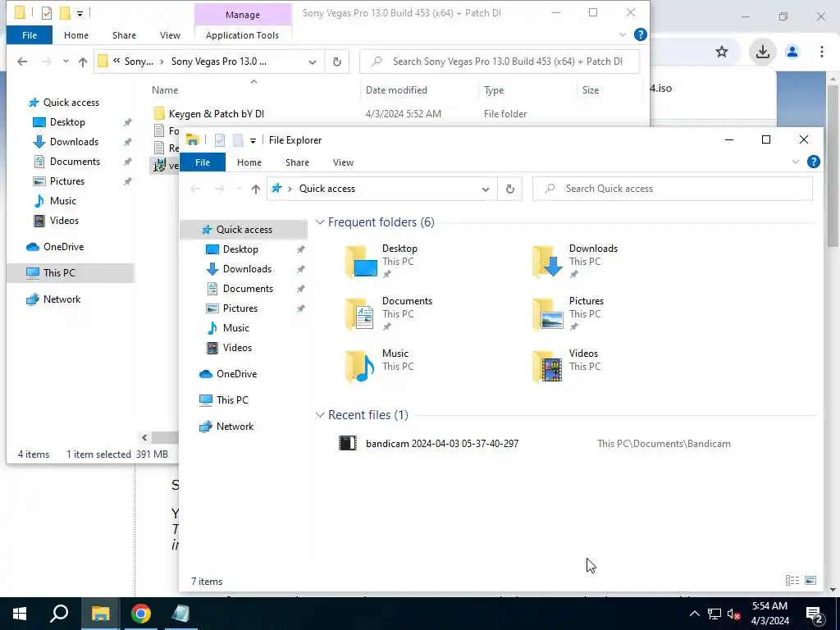Open Home tab in Sony Vegas window
The width and height of the screenshot is (840, 630).
coord(76,35)
